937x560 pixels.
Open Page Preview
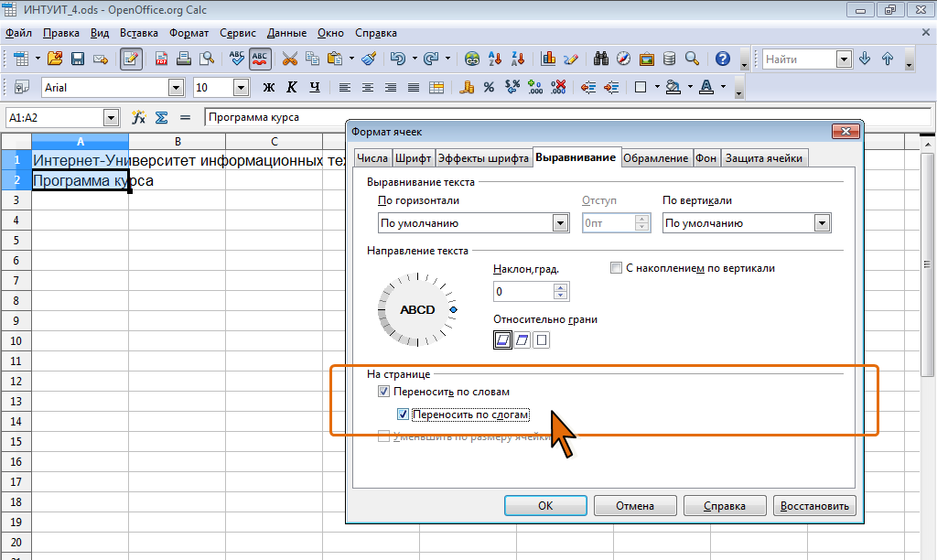pyautogui.click(x=207, y=59)
